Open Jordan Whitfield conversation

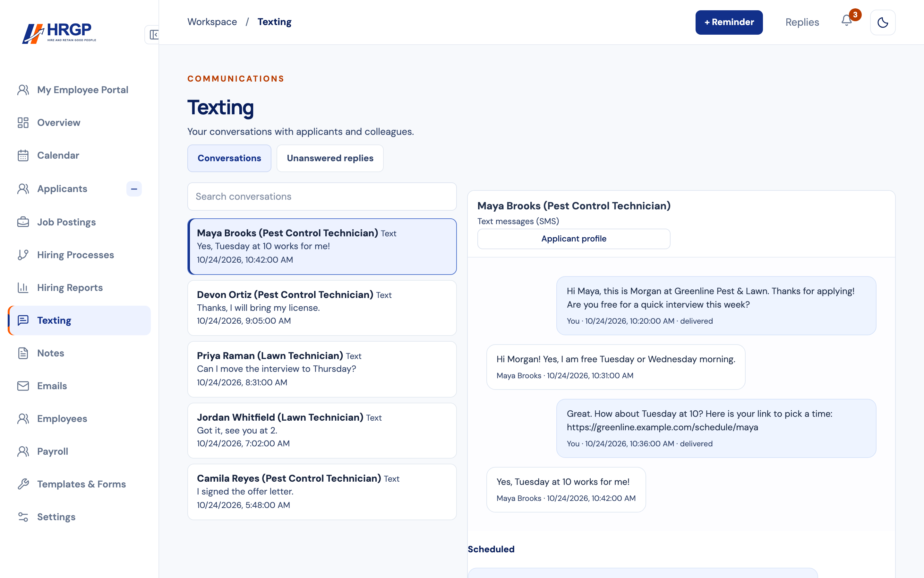coord(322,431)
